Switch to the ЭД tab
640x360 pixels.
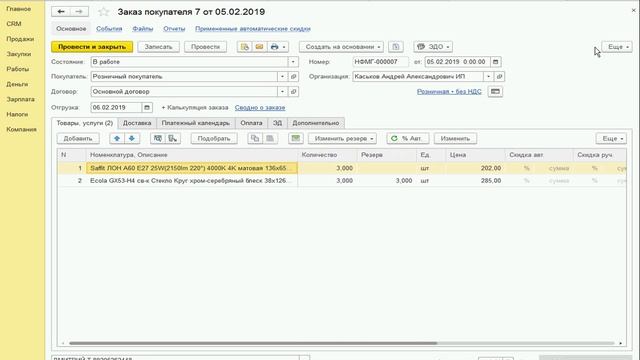point(278,123)
